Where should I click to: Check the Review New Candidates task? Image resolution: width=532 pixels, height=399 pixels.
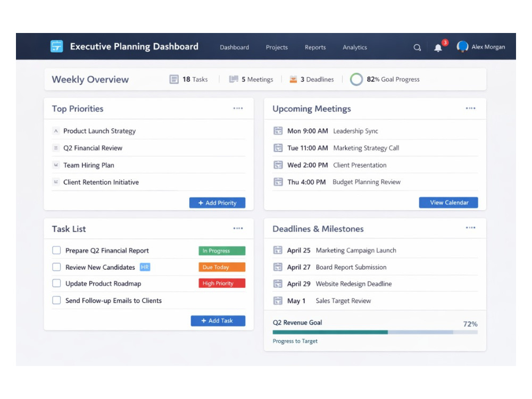[56, 267]
